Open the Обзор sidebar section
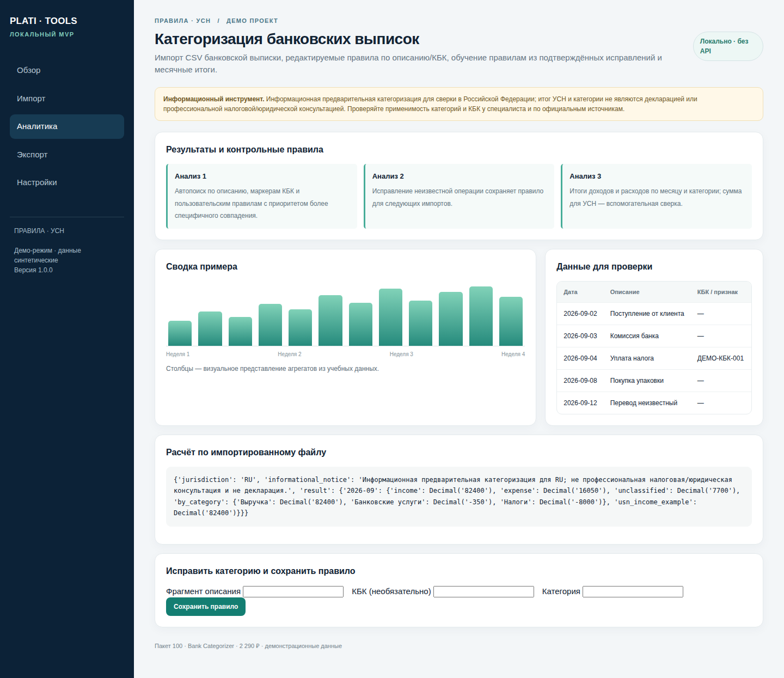Screen dimensions: 784x678 [67, 70]
